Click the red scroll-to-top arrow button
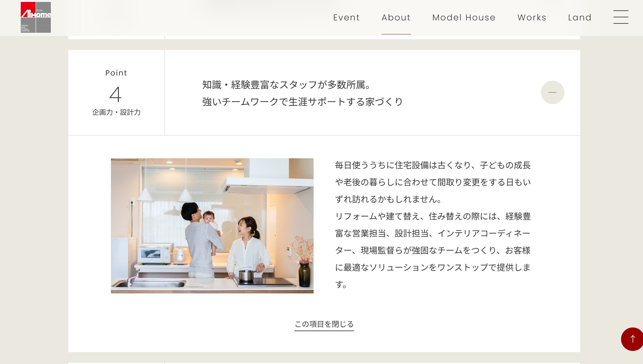Viewport: 643px width, 364px height. (x=632, y=339)
